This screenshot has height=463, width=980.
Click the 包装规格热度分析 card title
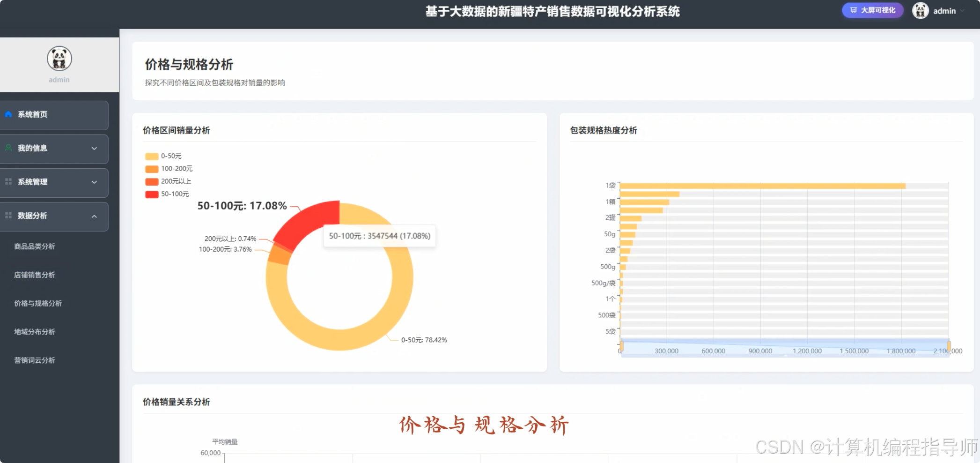point(604,130)
